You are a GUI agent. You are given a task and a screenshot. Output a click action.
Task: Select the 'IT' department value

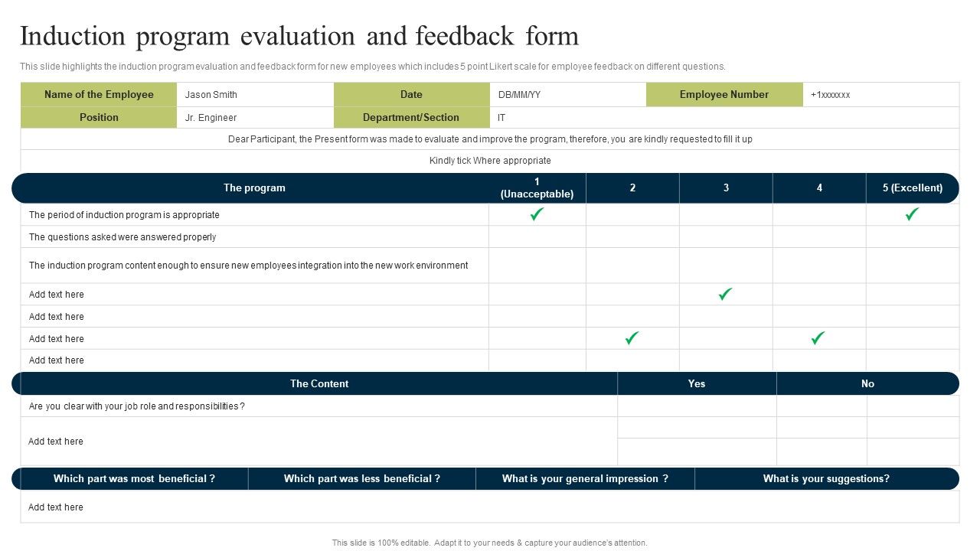click(x=501, y=118)
